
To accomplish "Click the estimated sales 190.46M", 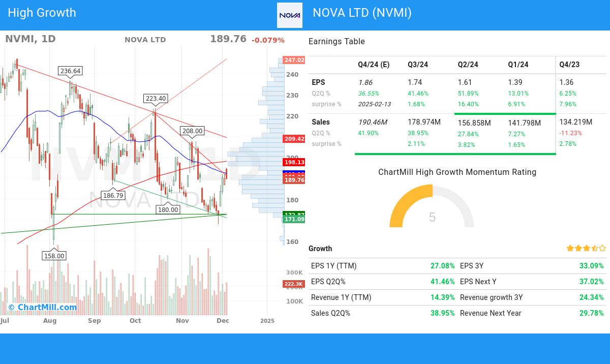I will pos(373,122).
